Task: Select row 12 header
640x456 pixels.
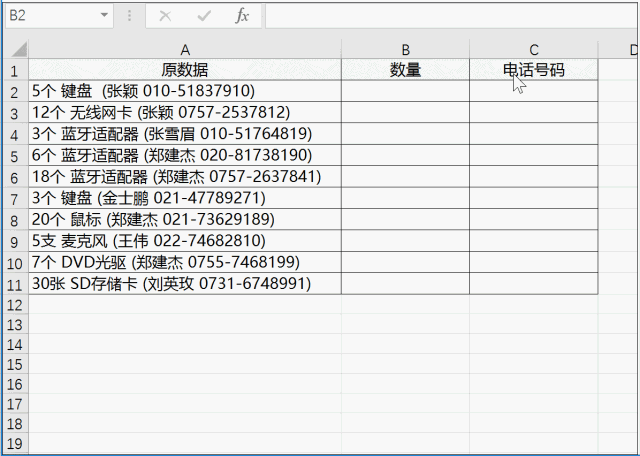Action: click(x=15, y=305)
